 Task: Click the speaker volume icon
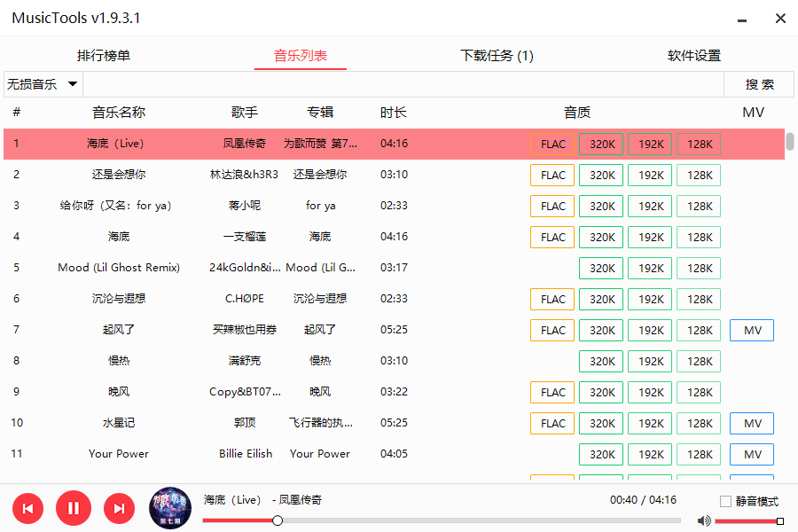tap(704, 520)
